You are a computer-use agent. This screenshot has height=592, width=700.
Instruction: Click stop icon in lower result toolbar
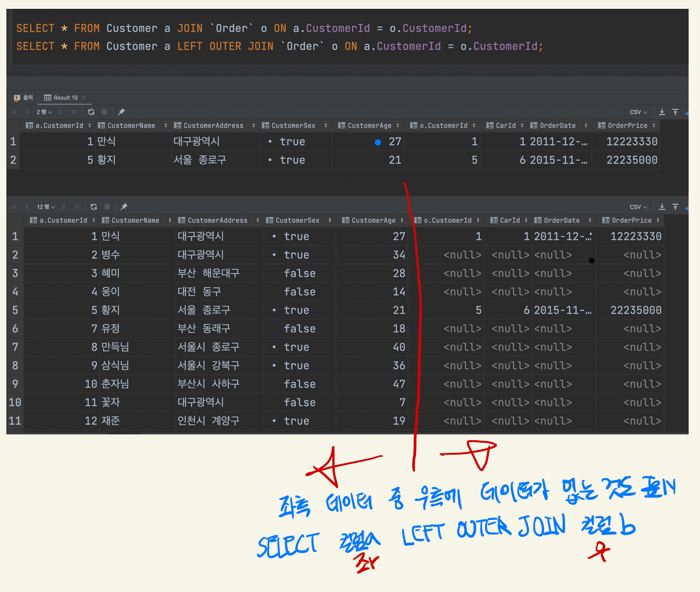click(107, 207)
